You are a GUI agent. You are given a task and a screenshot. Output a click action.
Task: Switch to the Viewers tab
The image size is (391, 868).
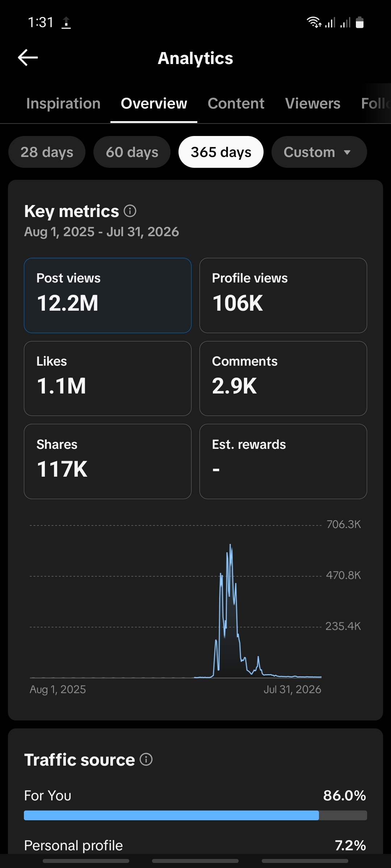(313, 103)
